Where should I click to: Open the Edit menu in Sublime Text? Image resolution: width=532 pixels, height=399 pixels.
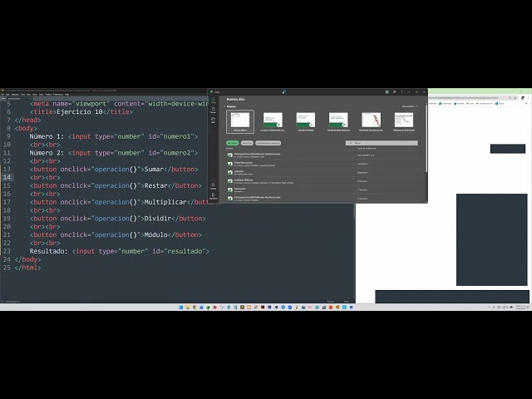[x=7, y=94]
